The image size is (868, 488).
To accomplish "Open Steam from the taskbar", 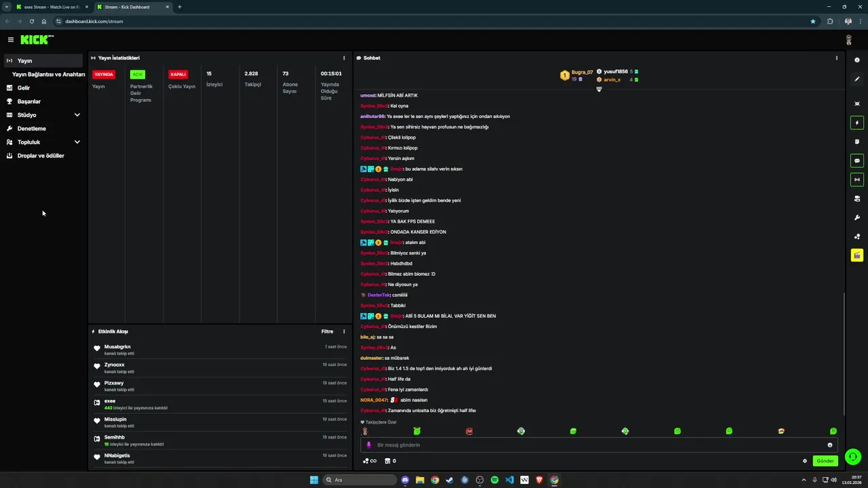I will tap(450, 480).
